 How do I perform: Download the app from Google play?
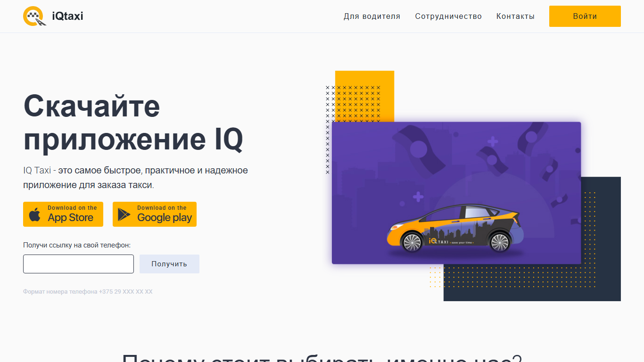click(155, 214)
